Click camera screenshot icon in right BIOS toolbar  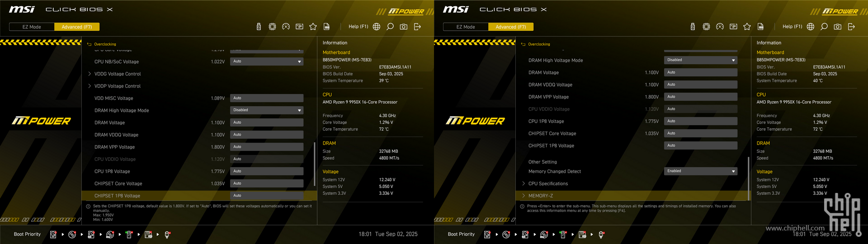tap(838, 27)
